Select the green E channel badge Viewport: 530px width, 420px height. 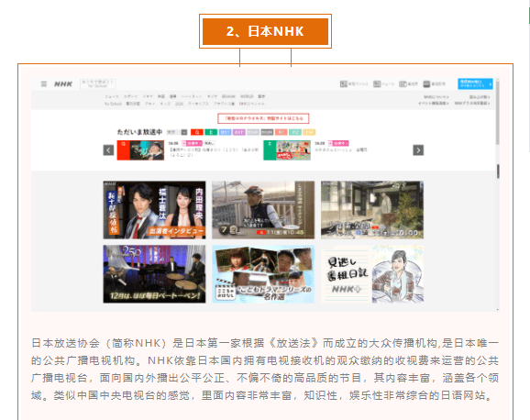(211, 132)
